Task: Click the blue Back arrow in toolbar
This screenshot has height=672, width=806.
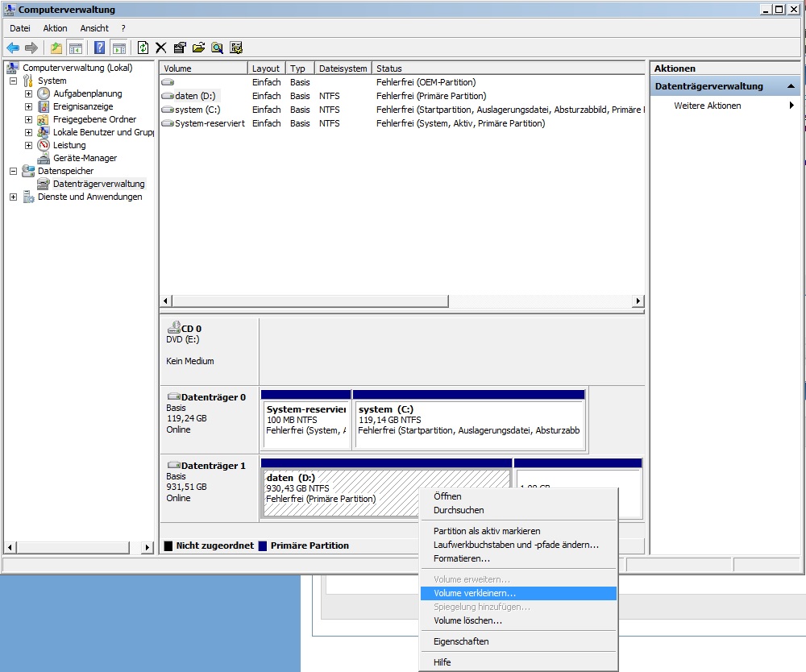Action: 13,48
